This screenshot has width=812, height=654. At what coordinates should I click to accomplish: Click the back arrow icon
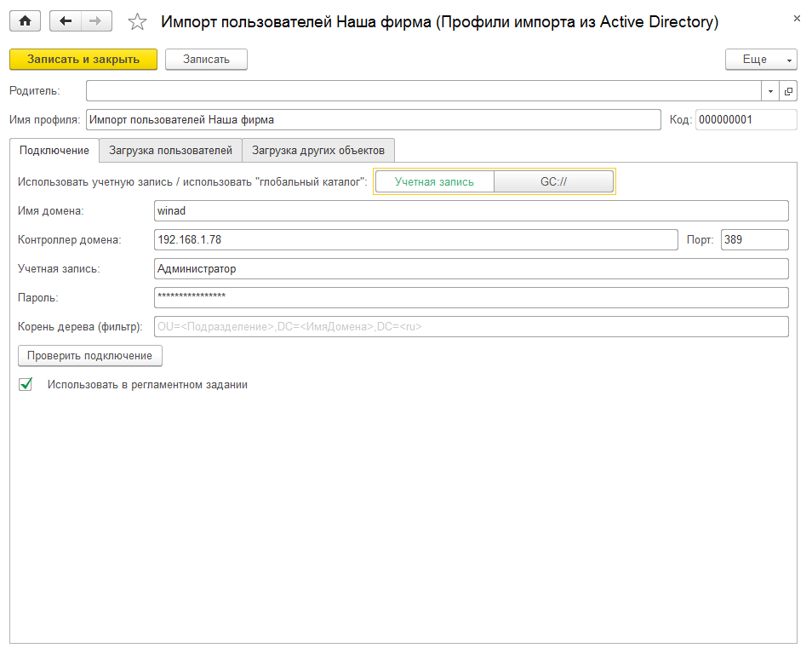65,20
